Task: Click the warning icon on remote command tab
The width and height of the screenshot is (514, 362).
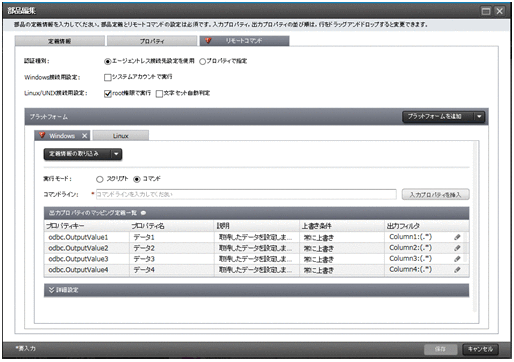Action: (x=208, y=41)
